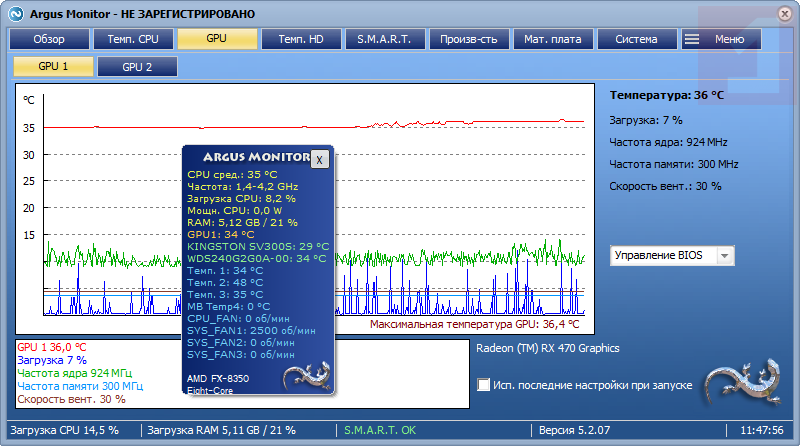The width and height of the screenshot is (800, 446).
Task: Click the Скорость вент. 30 % legend entry
Action: click(71, 399)
